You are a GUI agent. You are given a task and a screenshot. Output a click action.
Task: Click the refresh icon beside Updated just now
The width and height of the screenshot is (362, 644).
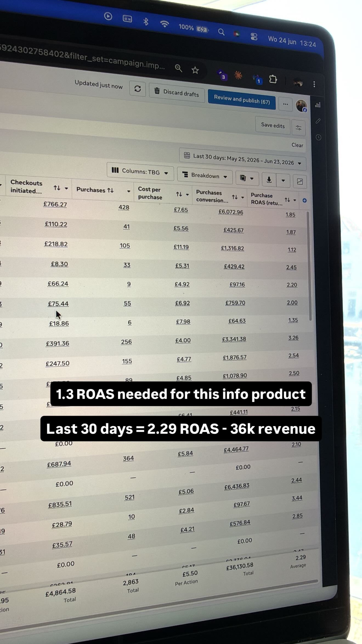tap(138, 89)
